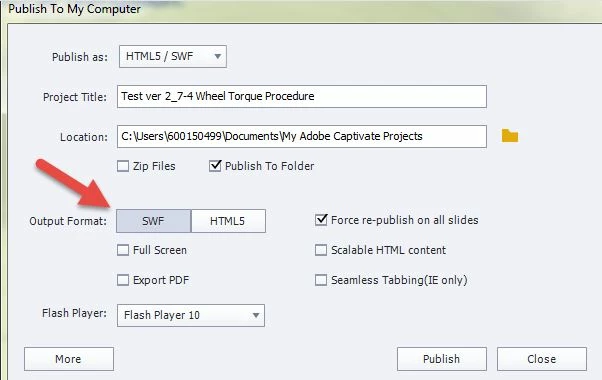Click the Location path text field

(302, 136)
